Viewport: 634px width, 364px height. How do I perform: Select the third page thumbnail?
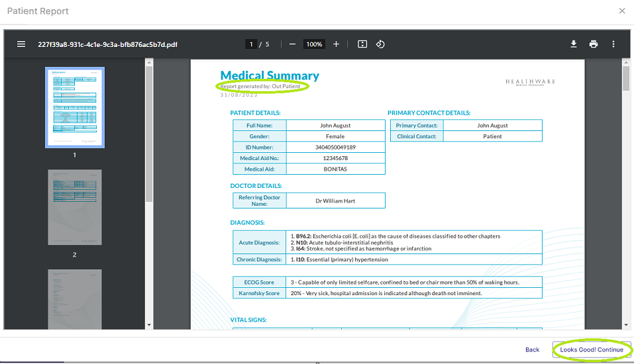point(74,298)
